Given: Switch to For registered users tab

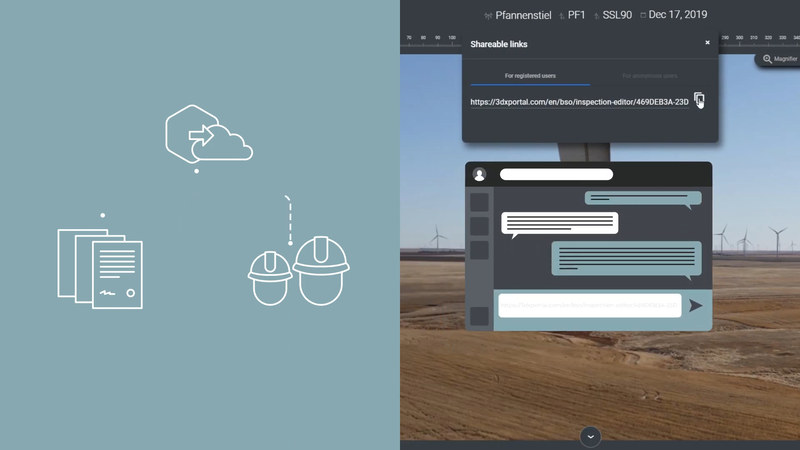Looking at the screenshot, I should click(530, 76).
